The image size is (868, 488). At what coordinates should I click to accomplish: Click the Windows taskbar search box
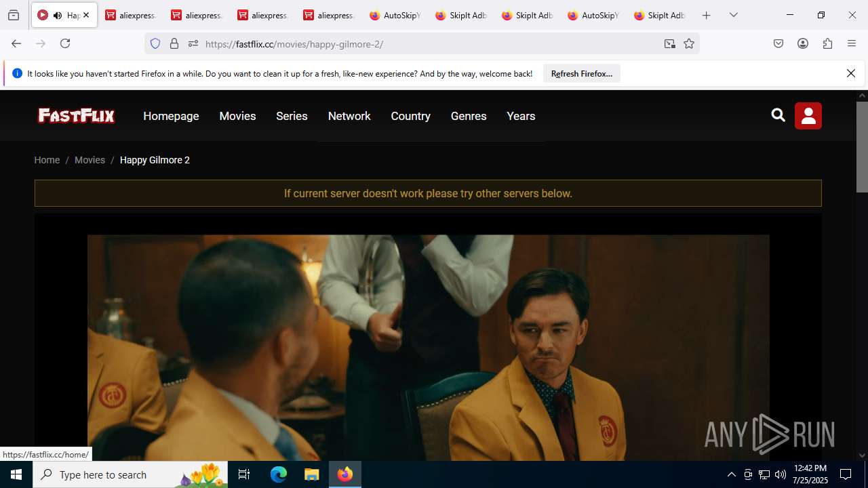[x=130, y=474]
